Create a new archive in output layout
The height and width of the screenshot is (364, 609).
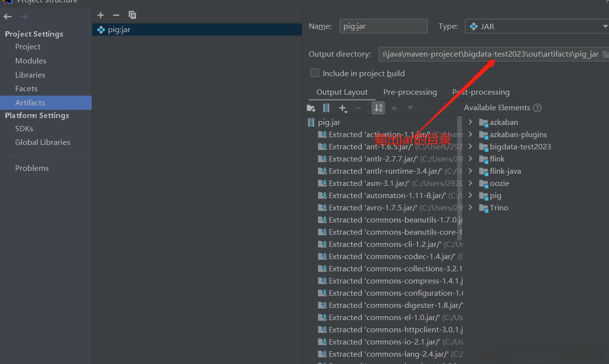[326, 108]
